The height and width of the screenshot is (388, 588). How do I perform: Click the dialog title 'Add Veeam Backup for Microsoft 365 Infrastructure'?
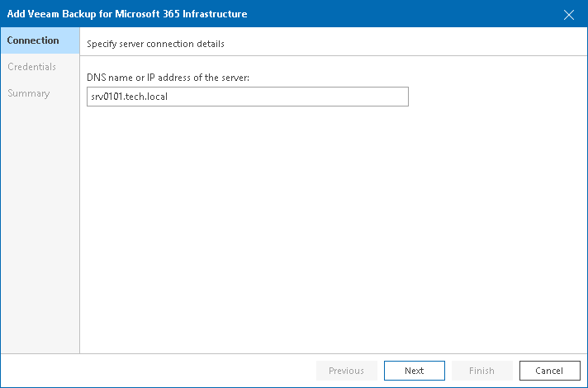pyautogui.click(x=127, y=14)
